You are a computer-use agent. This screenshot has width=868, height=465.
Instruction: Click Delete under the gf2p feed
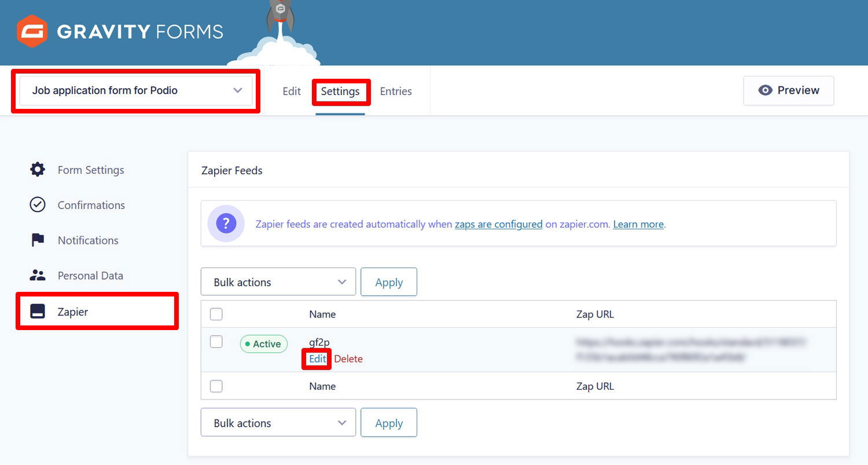pos(348,358)
